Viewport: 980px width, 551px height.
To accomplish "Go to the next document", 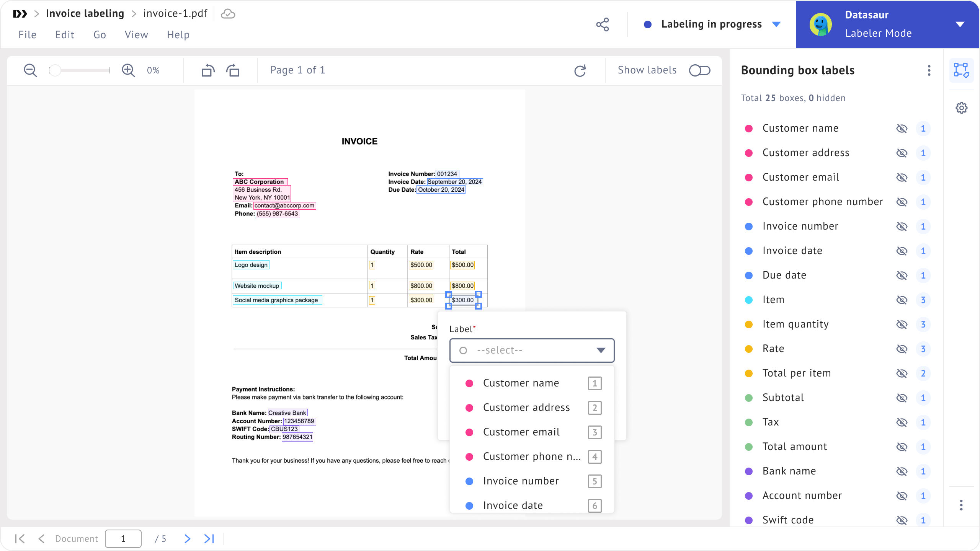I will (x=187, y=539).
